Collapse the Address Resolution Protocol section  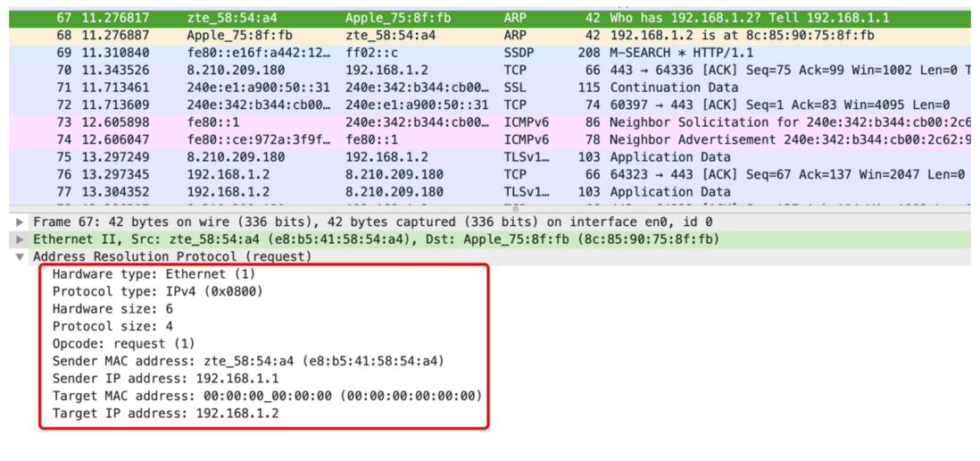(21, 257)
